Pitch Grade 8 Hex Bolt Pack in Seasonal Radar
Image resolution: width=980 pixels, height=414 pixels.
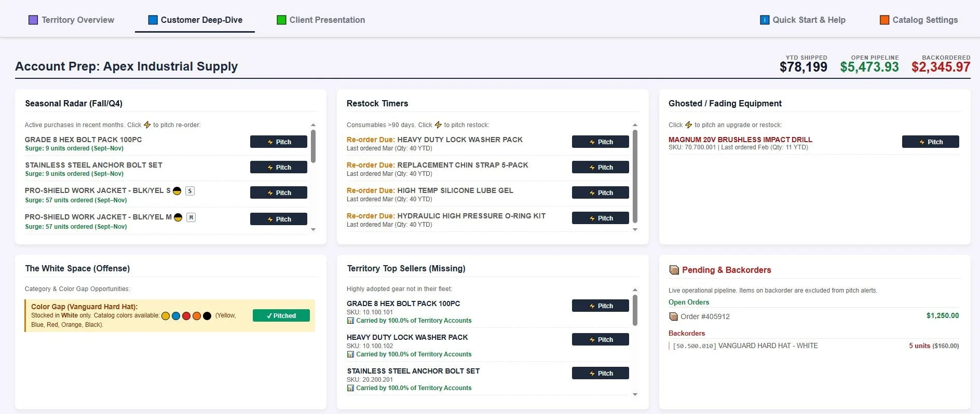coord(279,142)
